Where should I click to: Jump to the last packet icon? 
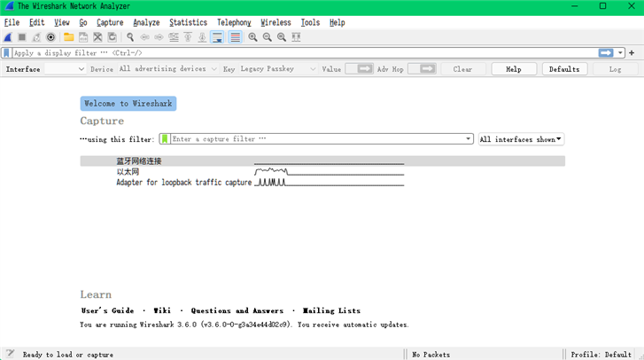click(203, 37)
